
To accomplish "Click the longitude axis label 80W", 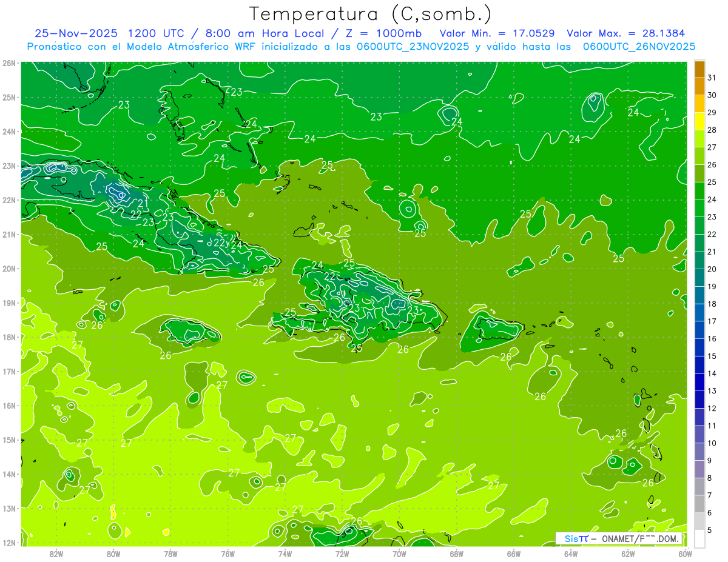I will [x=113, y=553].
